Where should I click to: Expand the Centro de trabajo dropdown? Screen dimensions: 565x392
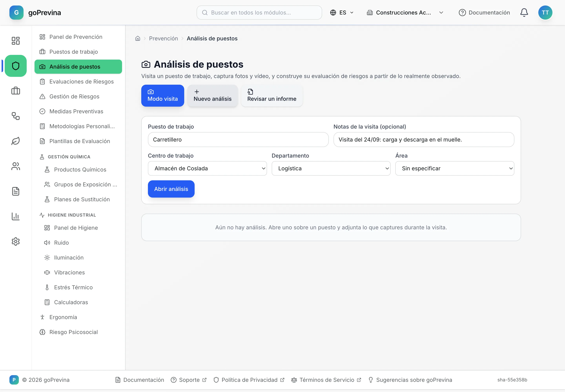(207, 169)
